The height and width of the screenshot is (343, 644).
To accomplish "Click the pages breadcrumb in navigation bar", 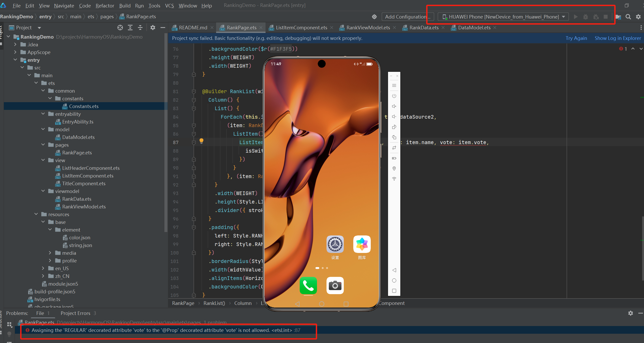I will pos(107,16).
